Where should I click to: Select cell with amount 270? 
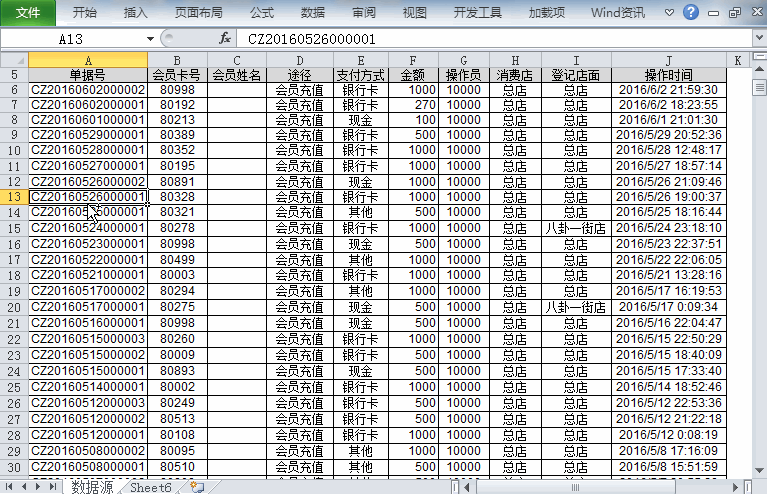click(413, 105)
